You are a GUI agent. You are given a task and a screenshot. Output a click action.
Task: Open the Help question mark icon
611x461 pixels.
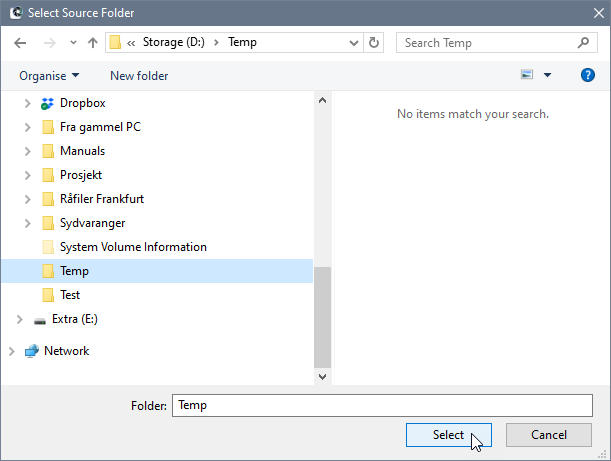pos(588,75)
